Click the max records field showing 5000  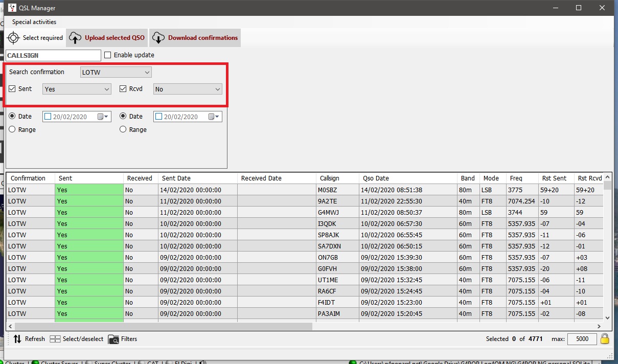tap(581, 338)
